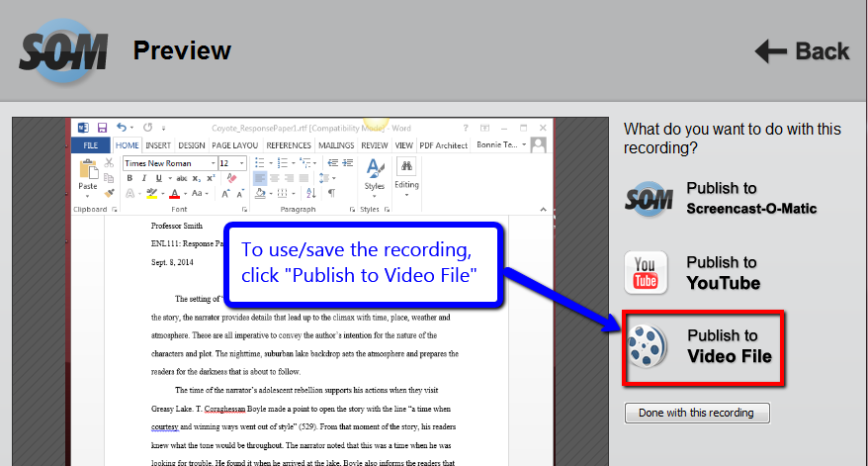Switch to the PDF Architect tab
Image resolution: width=868 pixels, height=466 pixels.
coord(444,145)
